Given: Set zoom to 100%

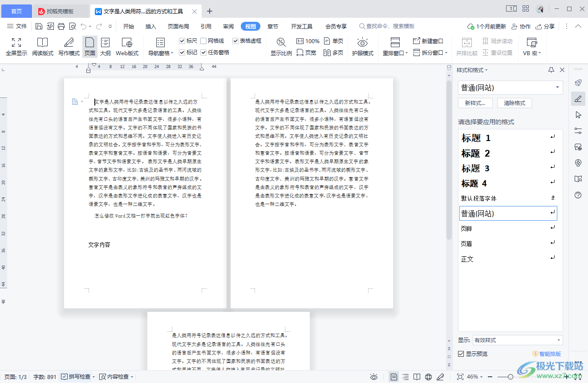Looking at the screenshot, I should tap(308, 41).
